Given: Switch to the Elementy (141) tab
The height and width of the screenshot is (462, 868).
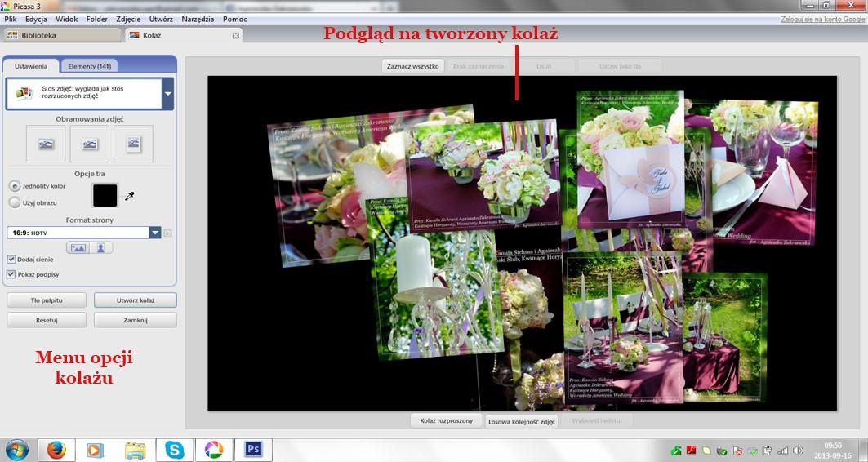Looking at the screenshot, I should 89,66.
